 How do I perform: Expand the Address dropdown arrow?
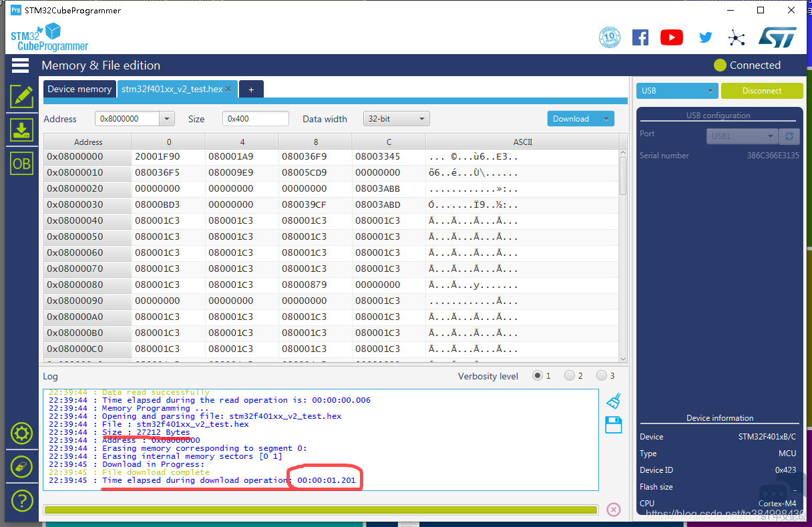[x=167, y=119]
